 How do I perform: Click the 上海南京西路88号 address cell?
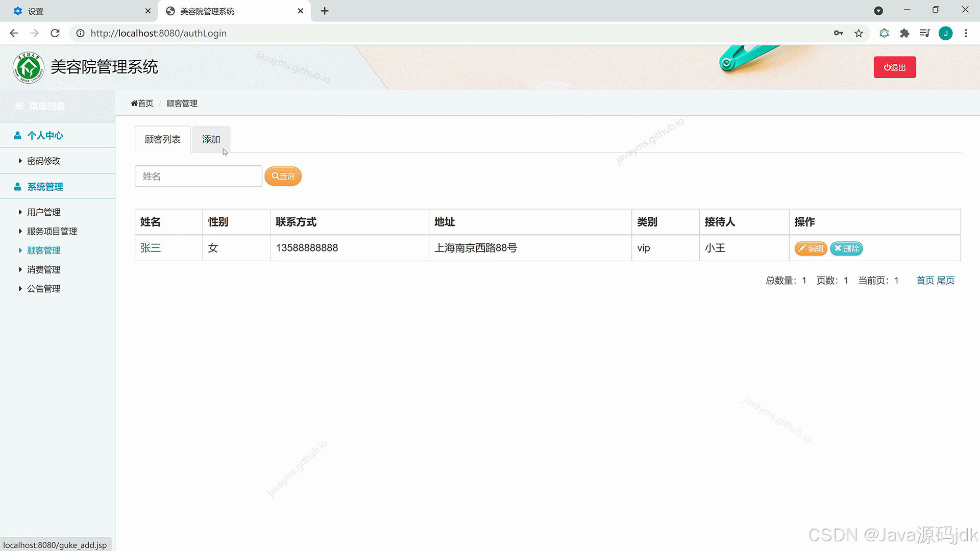point(530,248)
